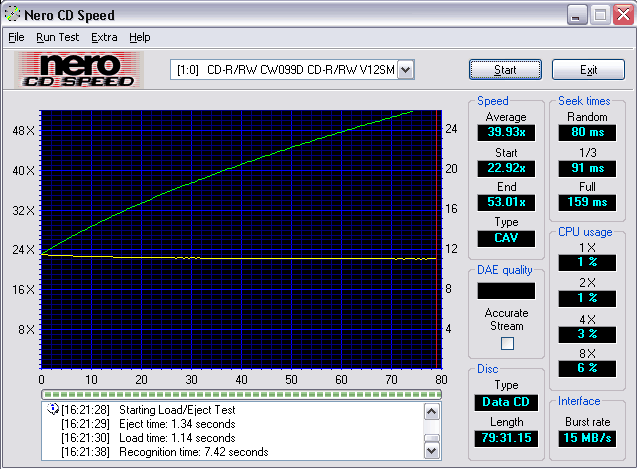Viewport: 637px width, 469px height.
Task: Click the 8X CPU usage value 6 %
Action: point(587,368)
